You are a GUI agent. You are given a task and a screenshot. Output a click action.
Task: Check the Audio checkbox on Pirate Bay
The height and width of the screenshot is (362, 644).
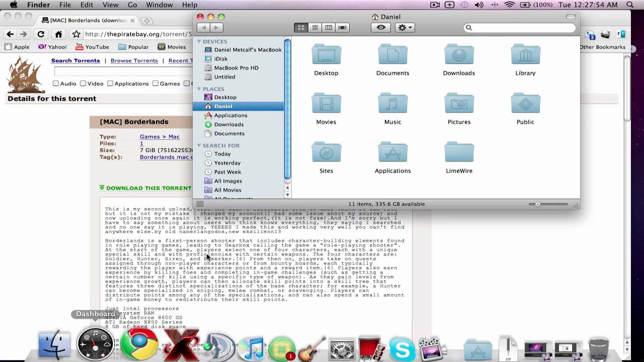(56, 83)
